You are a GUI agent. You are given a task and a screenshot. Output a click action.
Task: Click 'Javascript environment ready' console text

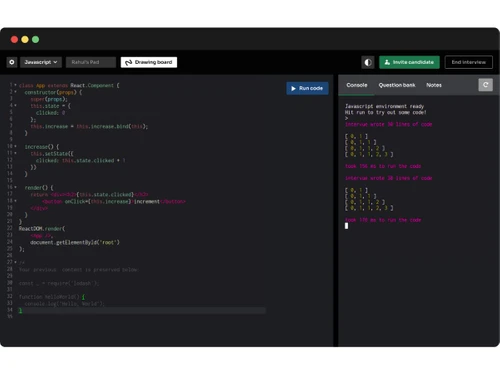[384, 106]
